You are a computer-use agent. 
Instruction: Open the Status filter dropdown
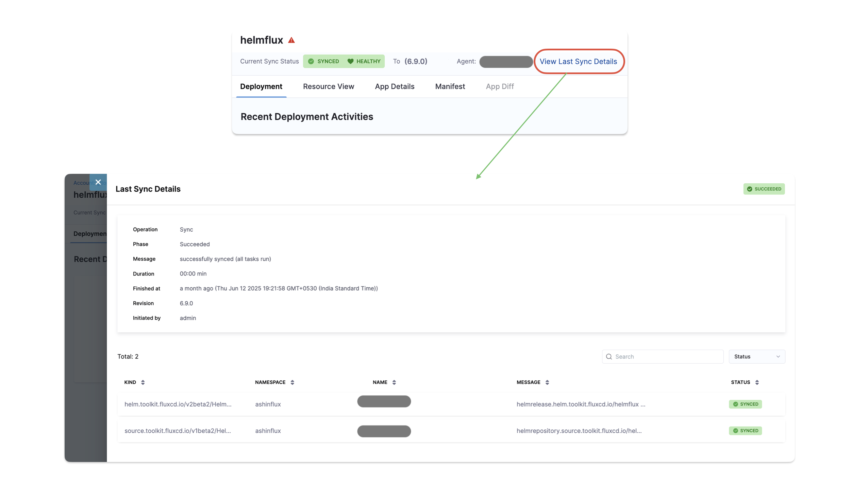(756, 357)
